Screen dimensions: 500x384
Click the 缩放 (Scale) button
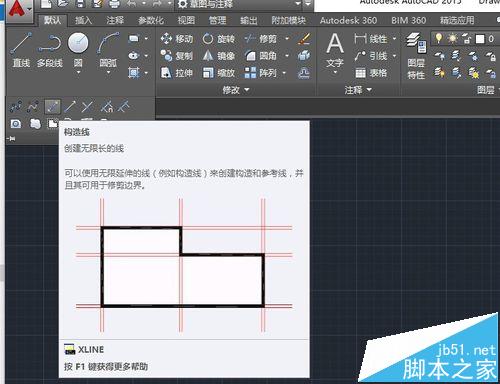click(219, 73)
